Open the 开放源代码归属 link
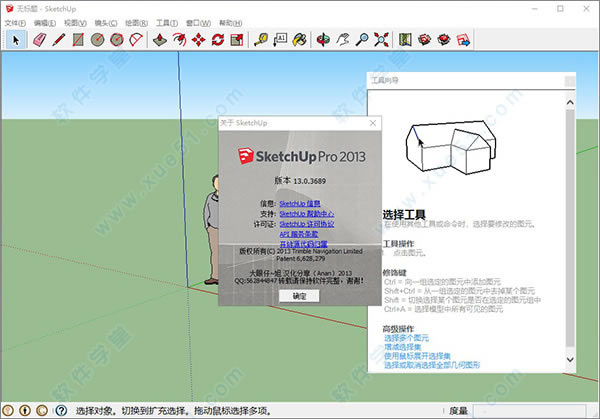 303,244
